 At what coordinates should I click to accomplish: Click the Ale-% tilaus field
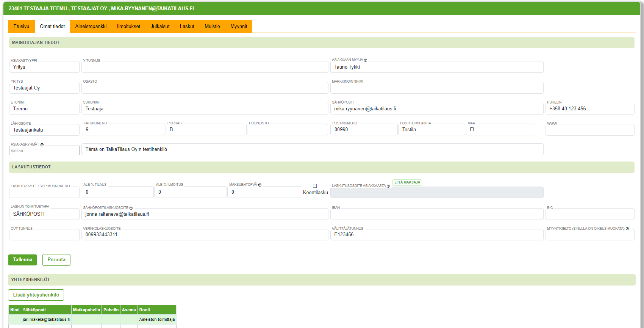click(x=118, y=192)
